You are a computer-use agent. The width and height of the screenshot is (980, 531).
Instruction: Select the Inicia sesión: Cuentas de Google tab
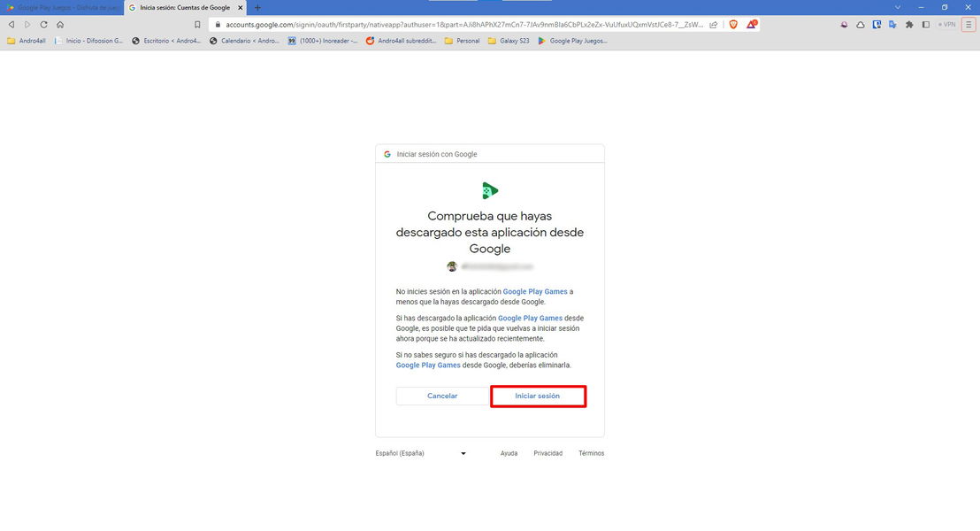point(185,7)
